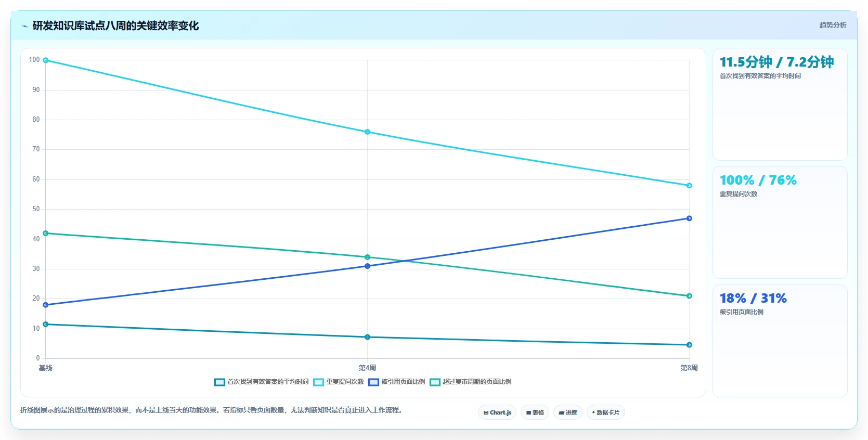Click the 18% / 31% KPI value
868x440 pixels.
tap(753, 299)
